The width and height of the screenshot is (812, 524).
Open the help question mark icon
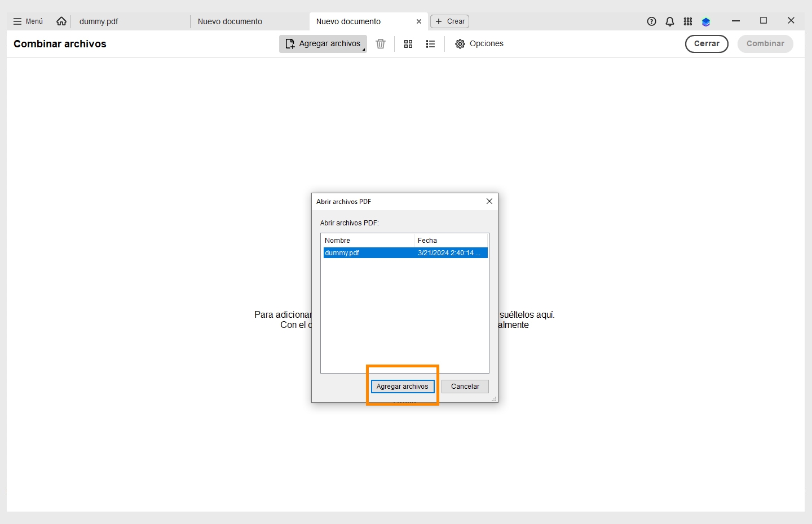click(651, 21)
